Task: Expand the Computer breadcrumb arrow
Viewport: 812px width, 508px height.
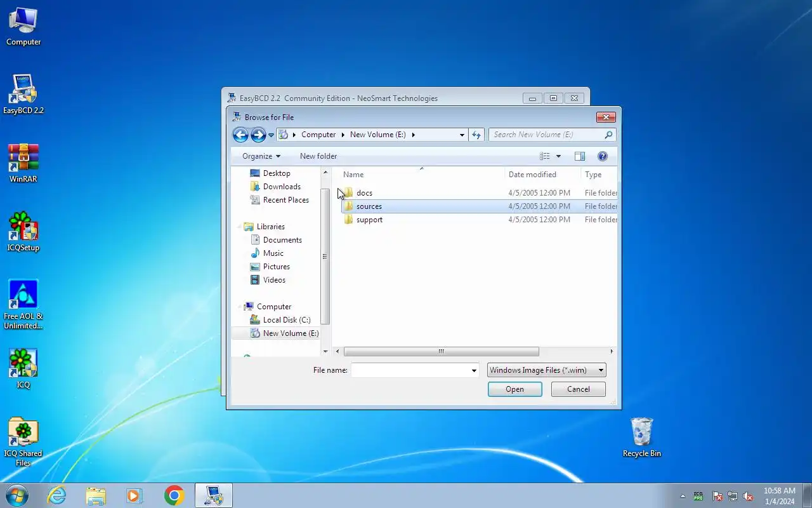Action: 343,135
